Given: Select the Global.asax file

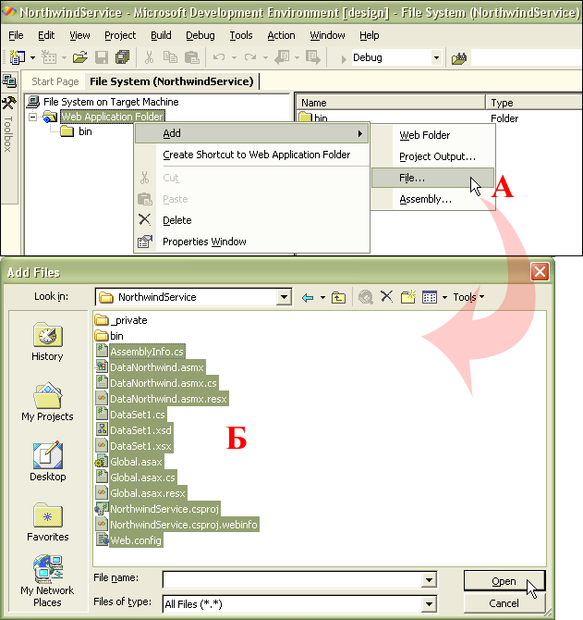Looking at the screenshot, I should [130, 462].
